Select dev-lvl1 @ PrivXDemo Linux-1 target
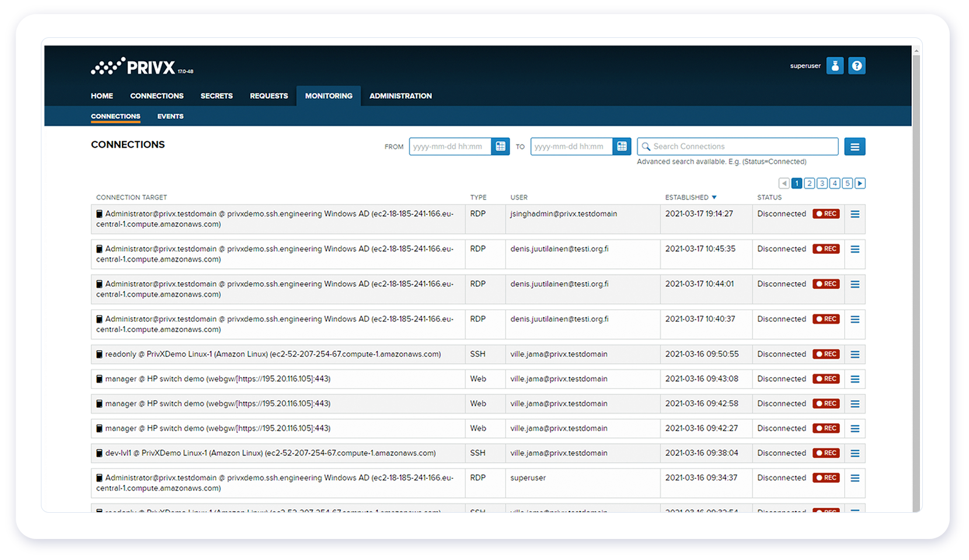This screenshot has width=969, height=560. click(x=270, y=453)
